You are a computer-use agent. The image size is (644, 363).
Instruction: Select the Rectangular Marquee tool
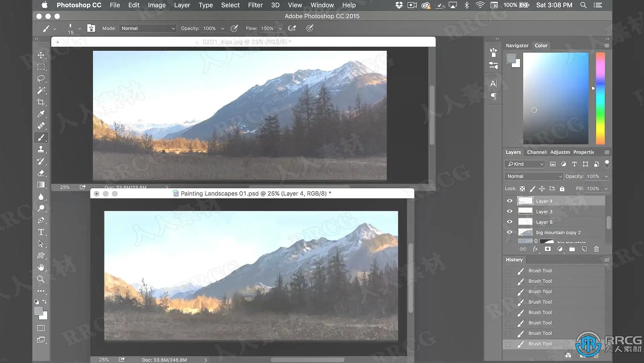point(41,67)
